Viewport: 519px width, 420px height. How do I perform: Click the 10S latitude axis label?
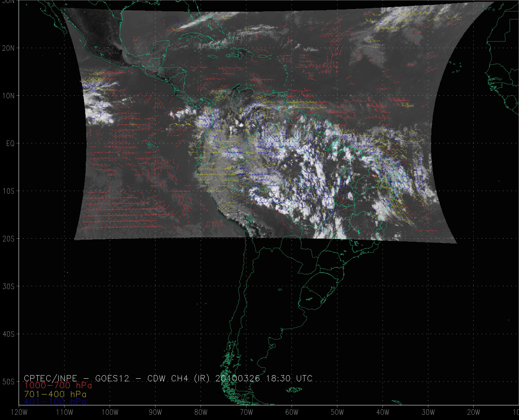[8, 191]
